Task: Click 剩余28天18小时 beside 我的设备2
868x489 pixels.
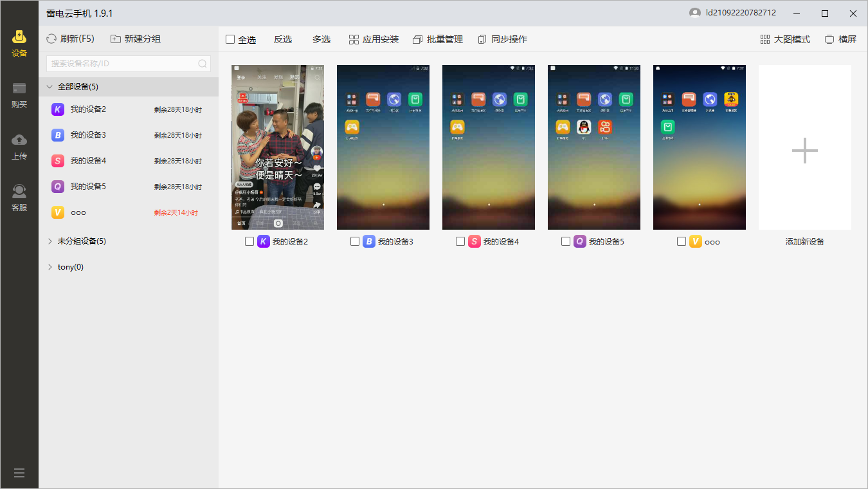Action: pyautogui.click(x=178, y=109)
